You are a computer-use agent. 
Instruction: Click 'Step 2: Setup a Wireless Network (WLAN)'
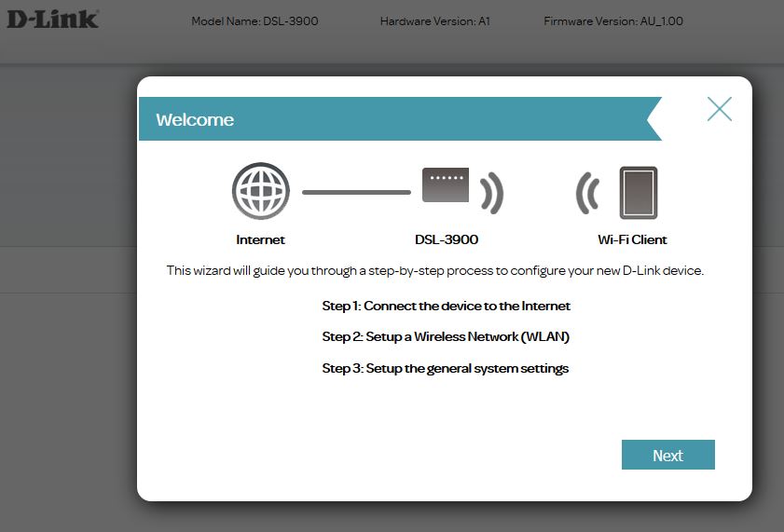446,336
